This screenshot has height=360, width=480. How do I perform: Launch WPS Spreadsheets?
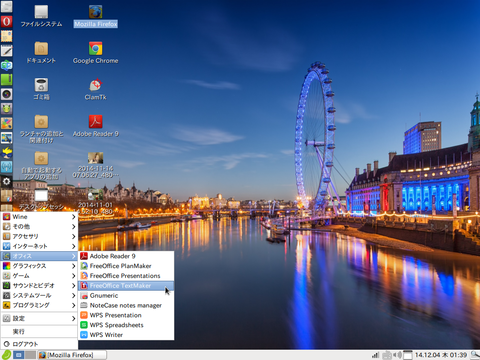pyautogui.click(x=126, y=325)
